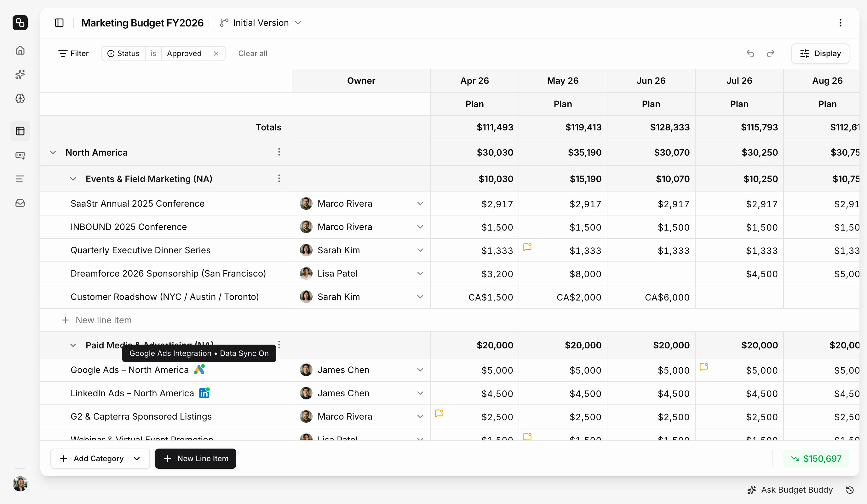Open the brain icon in the sidebar

[20, 98]
